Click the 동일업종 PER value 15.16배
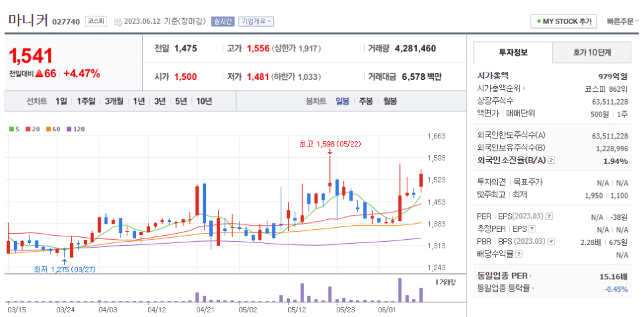The image size is (644, 317). [614, 276]
